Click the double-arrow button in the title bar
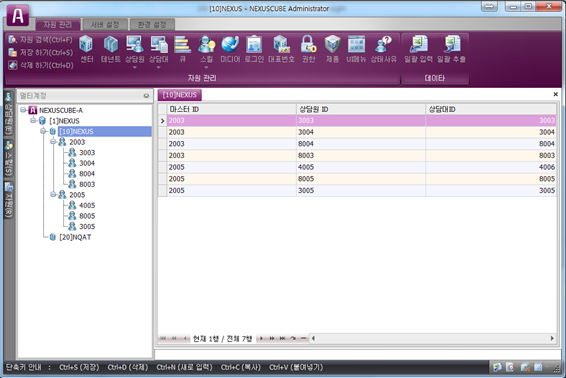 (x=489, y=7)
